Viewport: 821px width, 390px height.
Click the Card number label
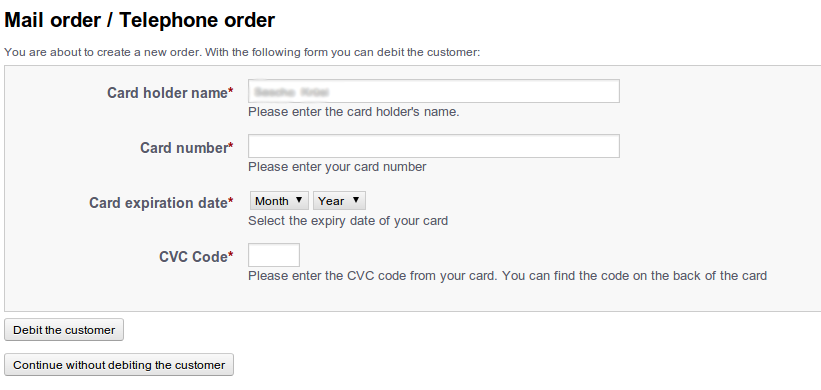tap(184, 148)
